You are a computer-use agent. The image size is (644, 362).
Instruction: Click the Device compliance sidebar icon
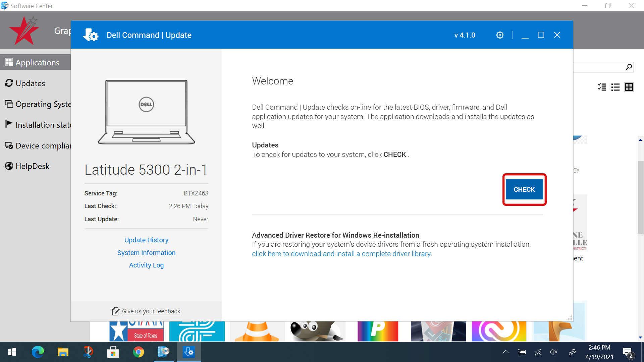point(9,145)
